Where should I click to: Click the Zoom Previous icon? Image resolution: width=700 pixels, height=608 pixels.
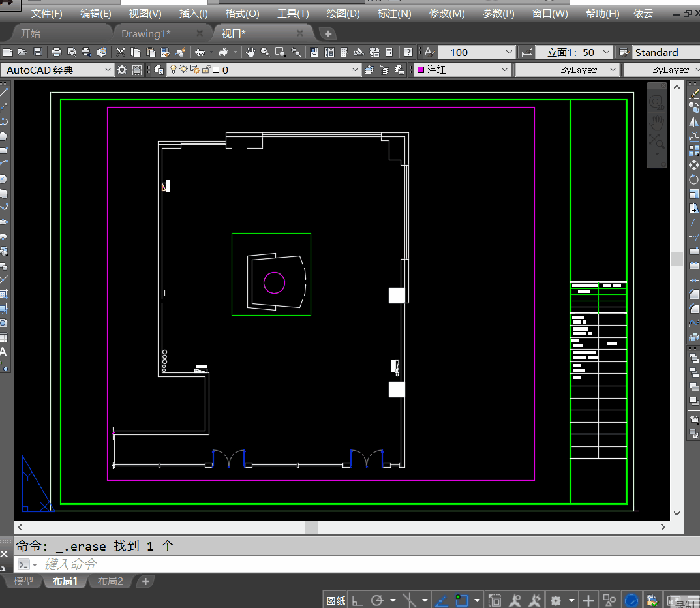[x=296, y=52]
